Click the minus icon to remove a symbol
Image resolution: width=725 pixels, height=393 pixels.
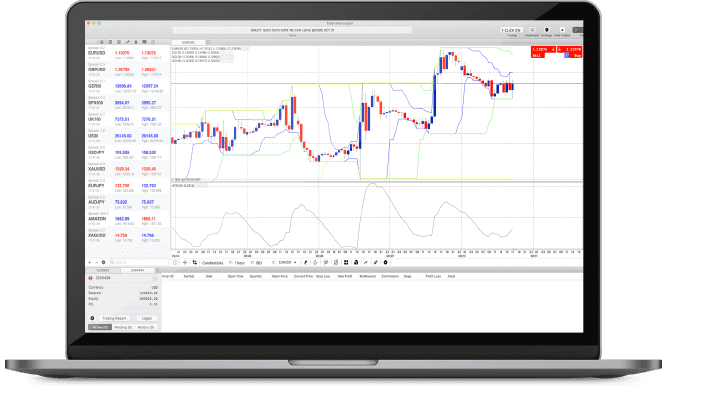click(x=96, y=262)
